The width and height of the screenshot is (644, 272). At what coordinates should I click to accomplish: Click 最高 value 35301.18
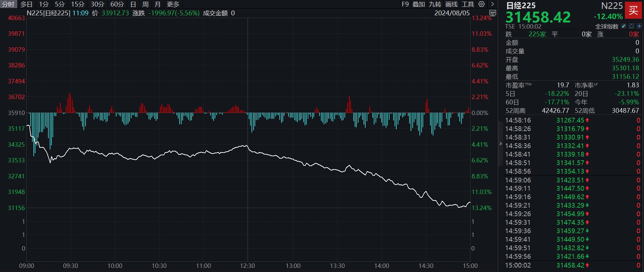click(x=626, y=68)
